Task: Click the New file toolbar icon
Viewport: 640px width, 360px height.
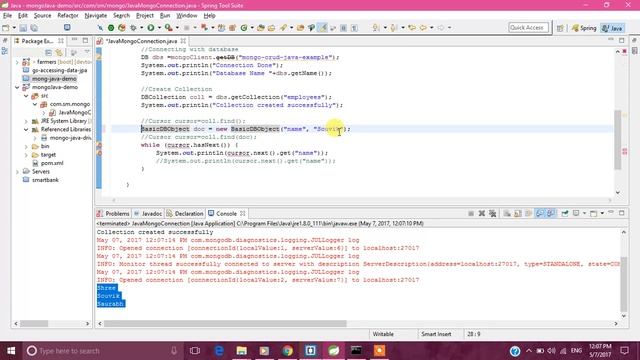Action: point(6,28)
